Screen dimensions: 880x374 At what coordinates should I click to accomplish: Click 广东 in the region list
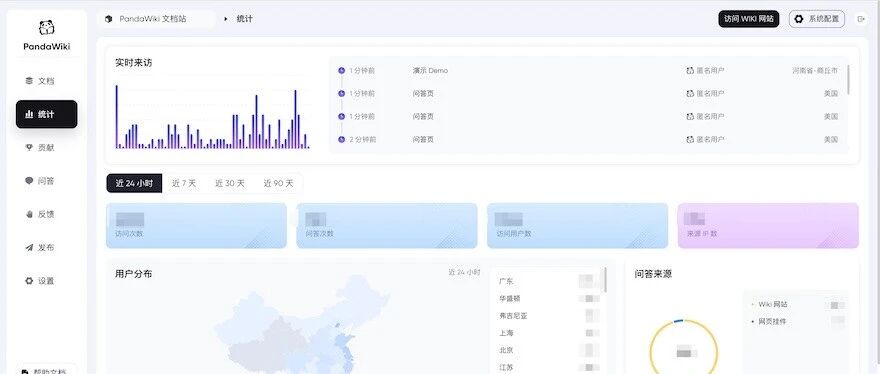[x=506, y=281]
